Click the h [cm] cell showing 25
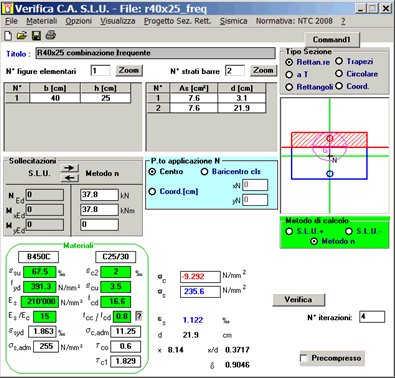Image resolution: width=395 pixels, height=378 pixels. click(x=106, y=98)
